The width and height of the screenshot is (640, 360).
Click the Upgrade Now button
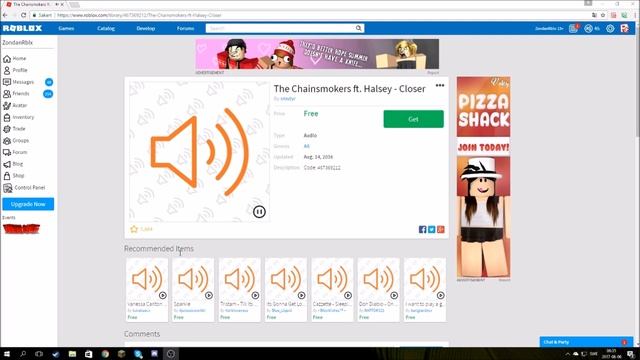[x=28, y=204]
